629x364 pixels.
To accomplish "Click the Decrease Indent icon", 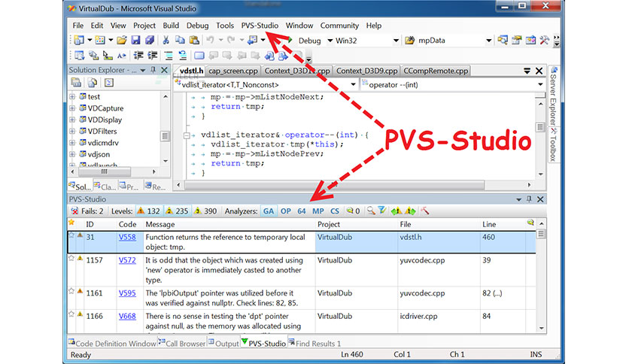I will click(x=138, y=56).
